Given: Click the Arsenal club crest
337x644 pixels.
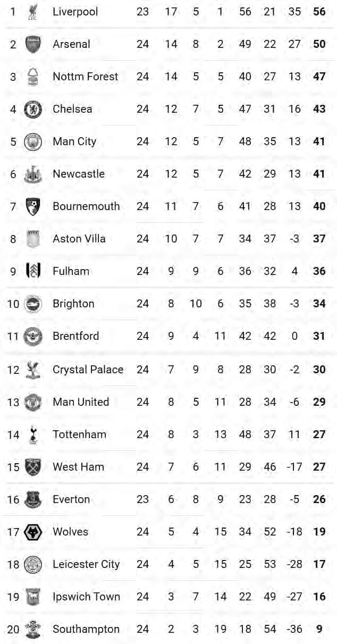Looking at the screenshot, I should [x=33, y=44].
